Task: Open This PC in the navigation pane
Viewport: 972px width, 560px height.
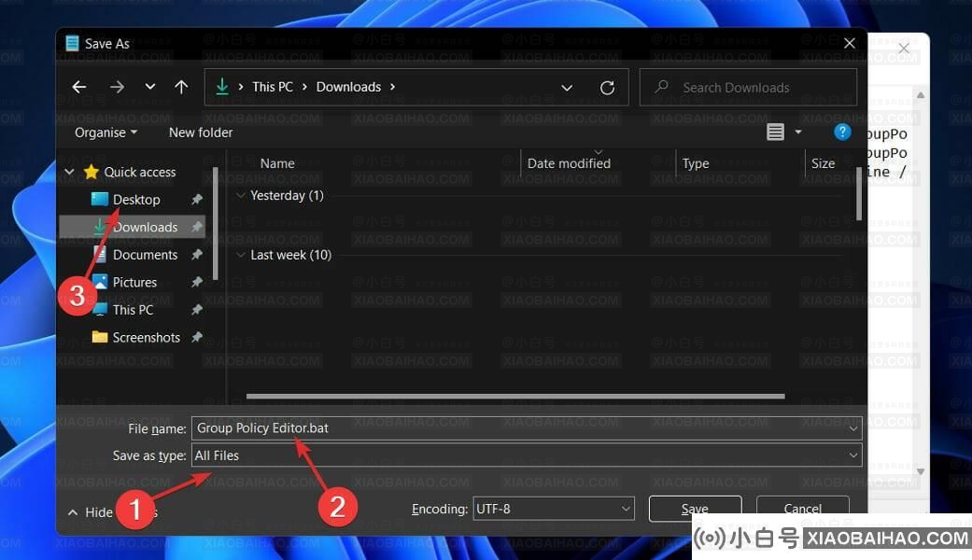Action: [133, 310]
